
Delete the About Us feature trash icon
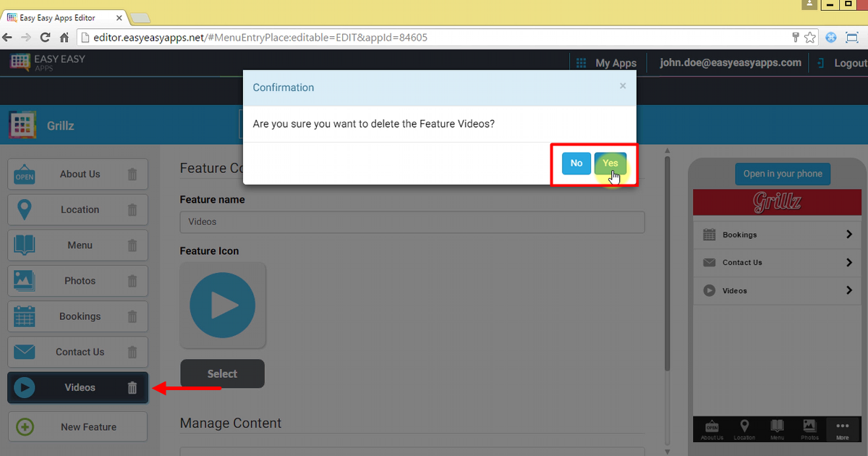point(132,174)
